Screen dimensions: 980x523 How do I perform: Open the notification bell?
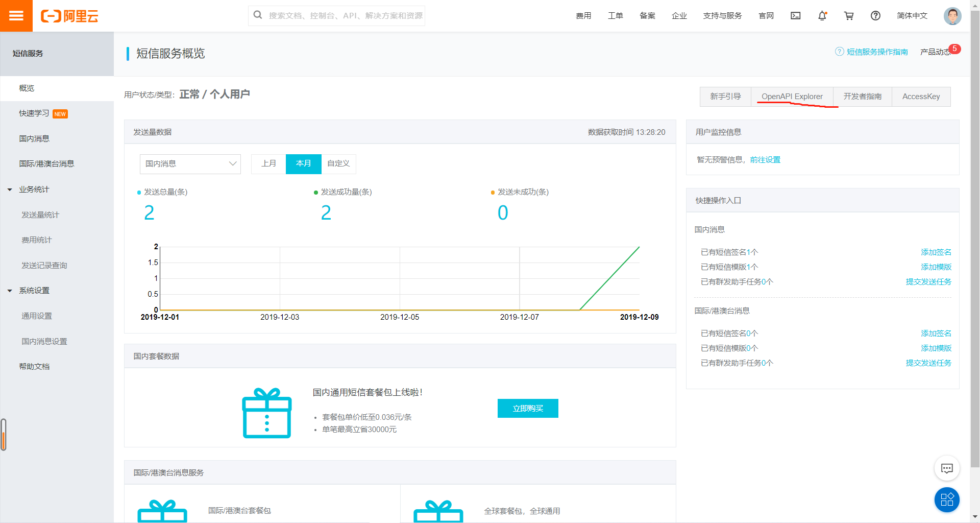[822, 16]
